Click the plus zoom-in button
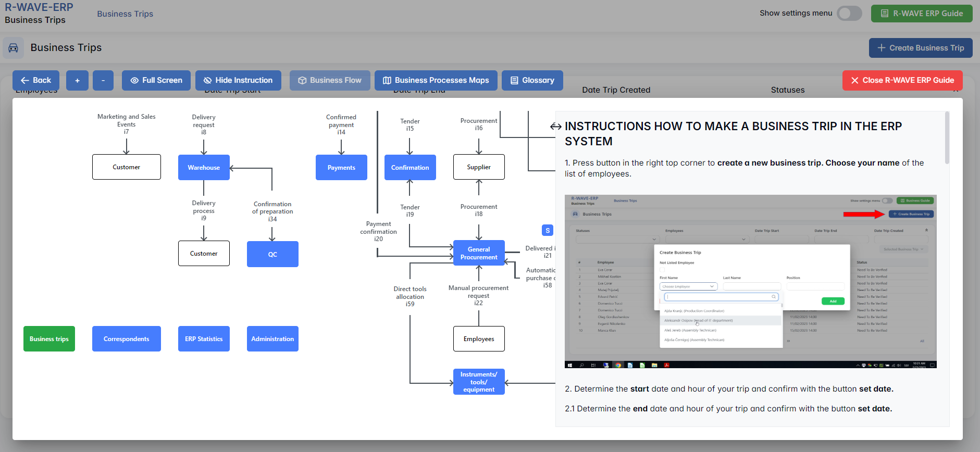This screenshot has height=452, width=980. 77,80
